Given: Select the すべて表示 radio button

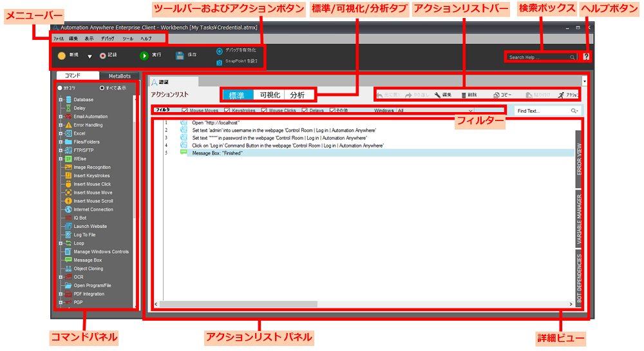Looking at the screenshot, I should [102, 88].
